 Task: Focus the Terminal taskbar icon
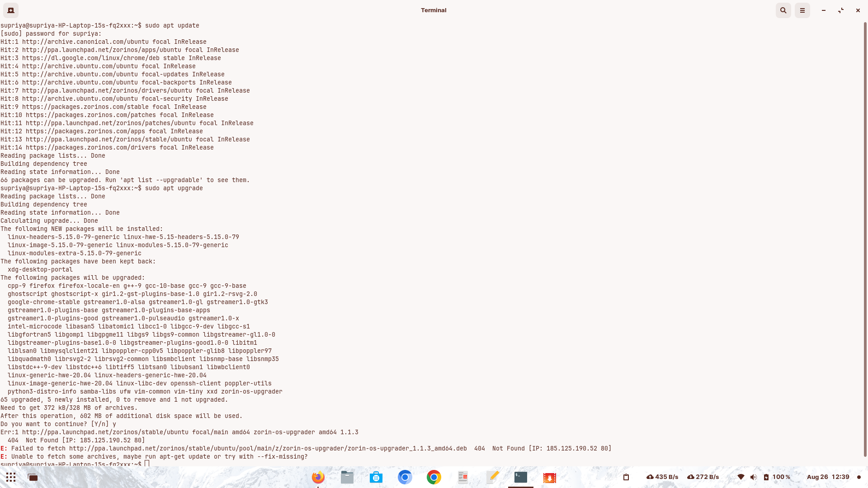521,477
